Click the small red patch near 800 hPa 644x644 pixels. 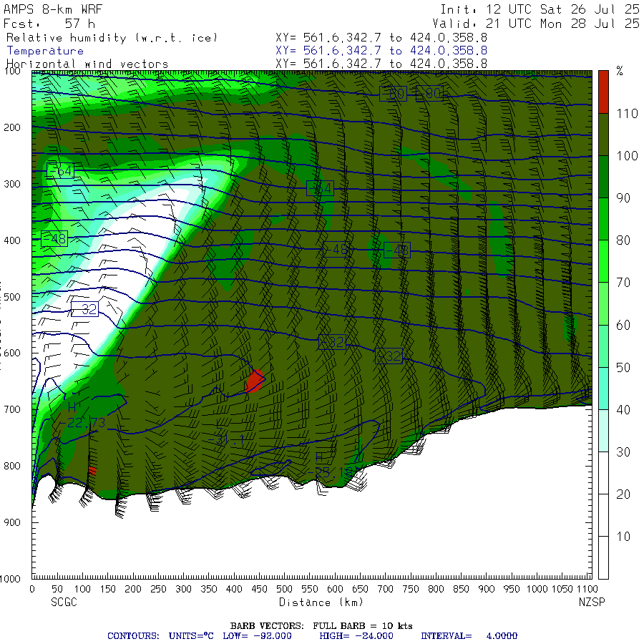[92, 471]
